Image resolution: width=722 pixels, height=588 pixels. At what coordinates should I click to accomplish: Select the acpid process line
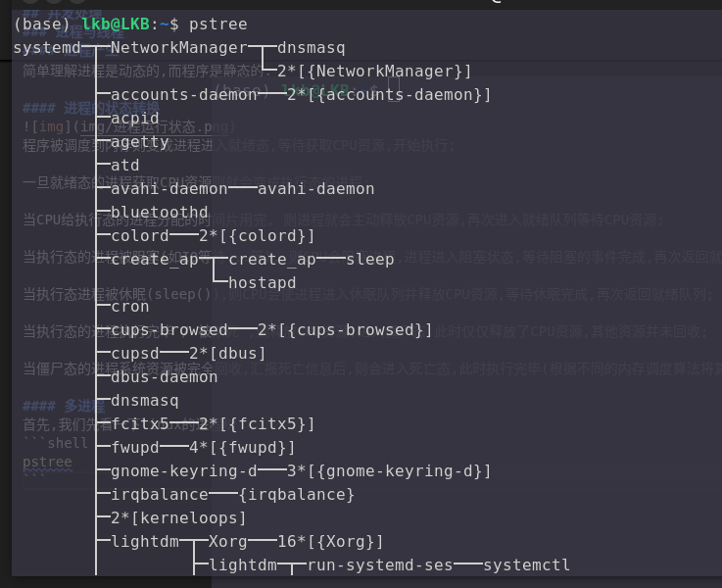(x=135, y=119)
